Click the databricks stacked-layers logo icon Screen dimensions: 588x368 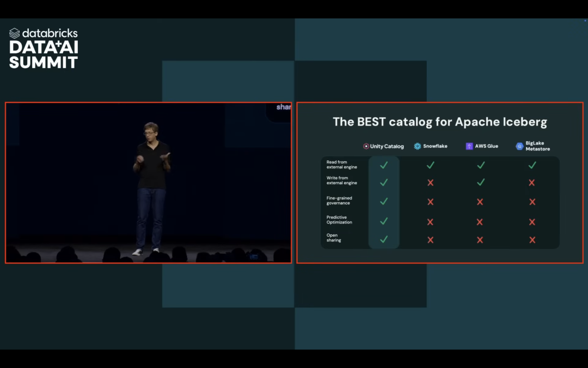(x=14, y=33)
